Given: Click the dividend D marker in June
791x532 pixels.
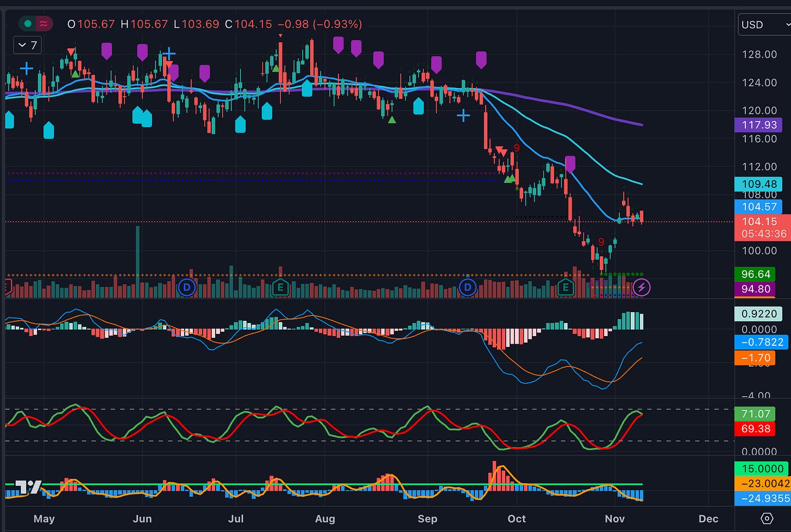Looking at the screenshot, I should (x=187, y=287).
